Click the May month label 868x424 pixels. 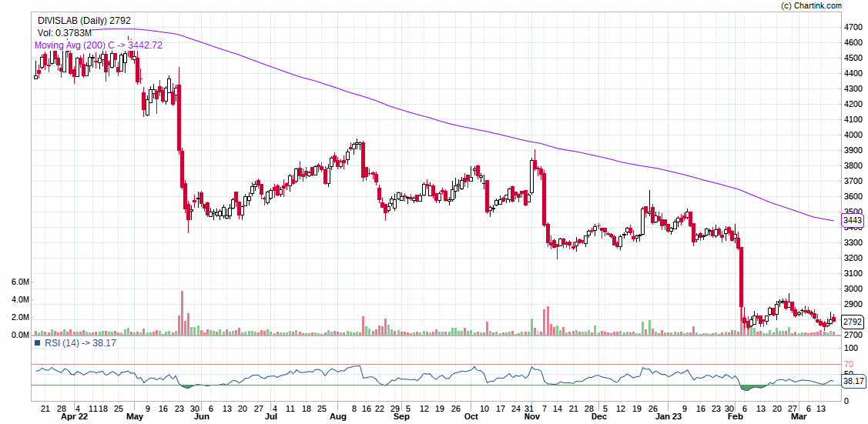click(x=135, y=416)
